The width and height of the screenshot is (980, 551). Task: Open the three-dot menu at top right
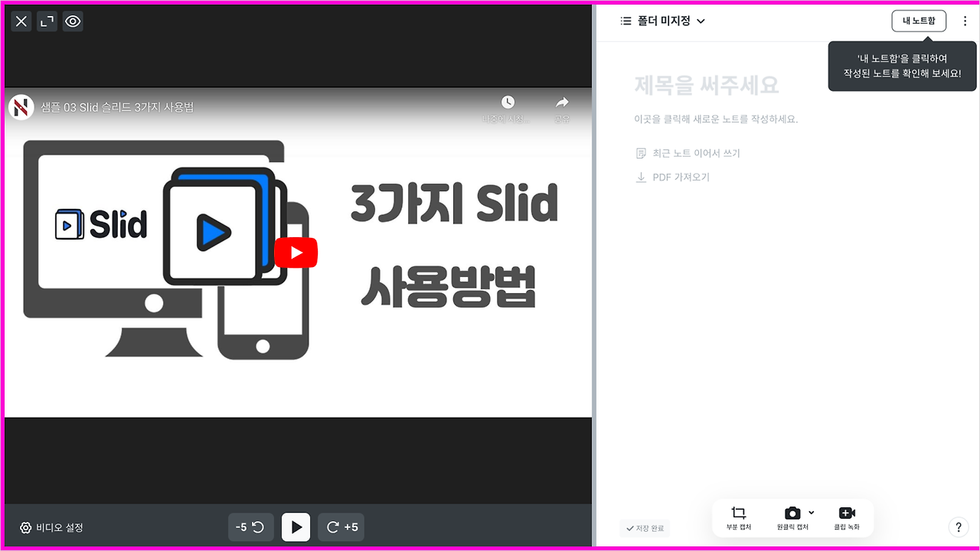click(x=965, y=21)
